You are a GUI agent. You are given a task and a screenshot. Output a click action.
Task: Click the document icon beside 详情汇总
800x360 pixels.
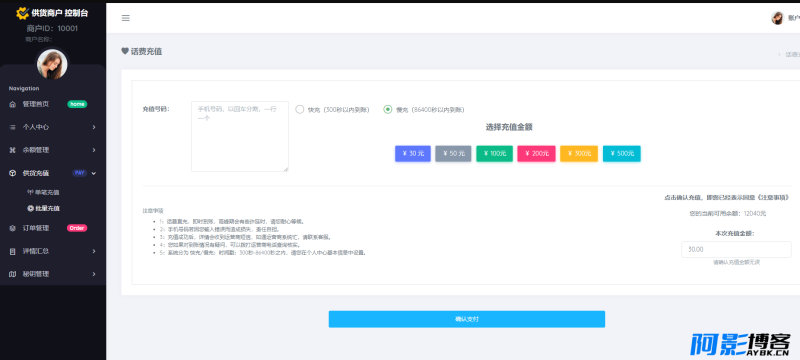(13, 251)
